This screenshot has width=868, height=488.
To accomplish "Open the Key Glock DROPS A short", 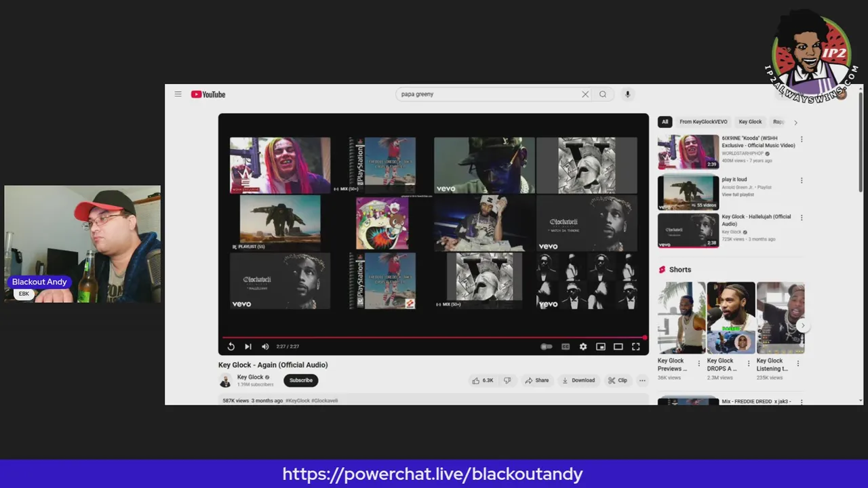I will tap(731, 318).
